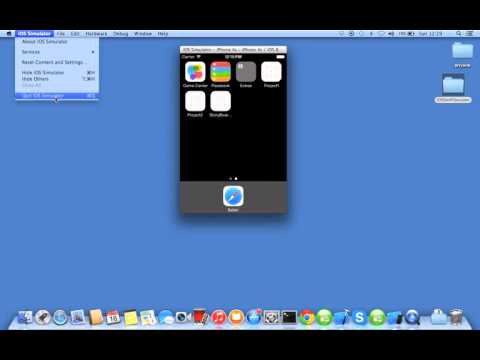Screen dimensions: 480x360
Task: Open the Passbook app in simulator
Action: click(x=221, y=72)
